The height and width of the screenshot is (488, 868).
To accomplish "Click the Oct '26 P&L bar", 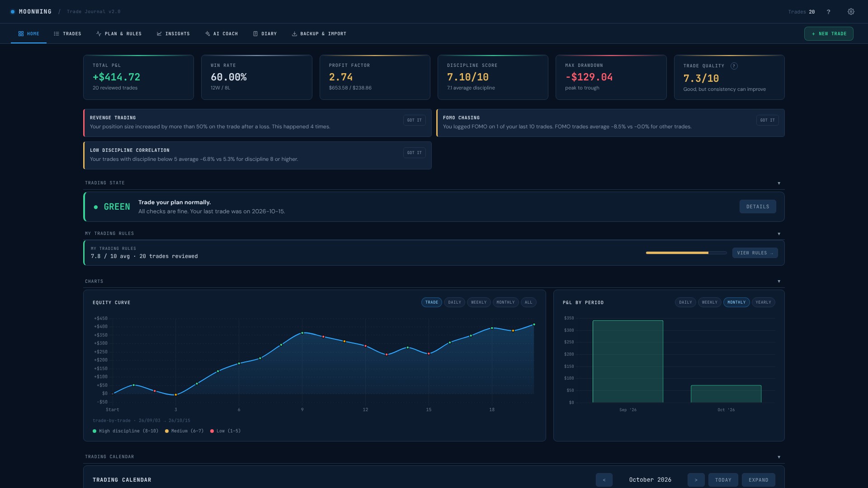I will click(726, 394).
